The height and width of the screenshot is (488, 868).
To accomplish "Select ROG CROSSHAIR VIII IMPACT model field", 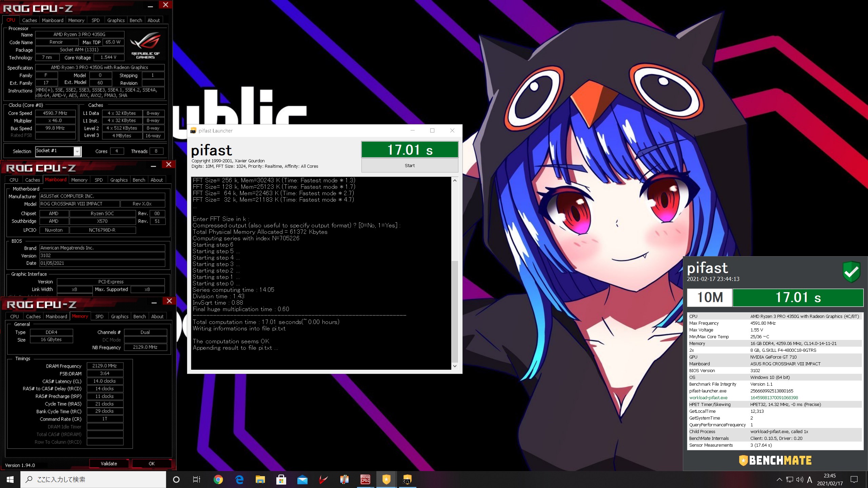I will 80,204.
